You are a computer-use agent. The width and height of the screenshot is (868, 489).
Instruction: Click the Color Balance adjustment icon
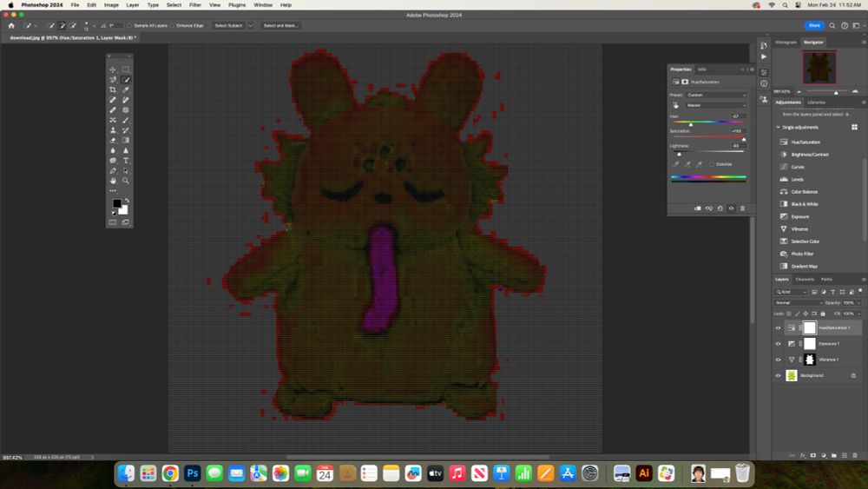[784, 192]
